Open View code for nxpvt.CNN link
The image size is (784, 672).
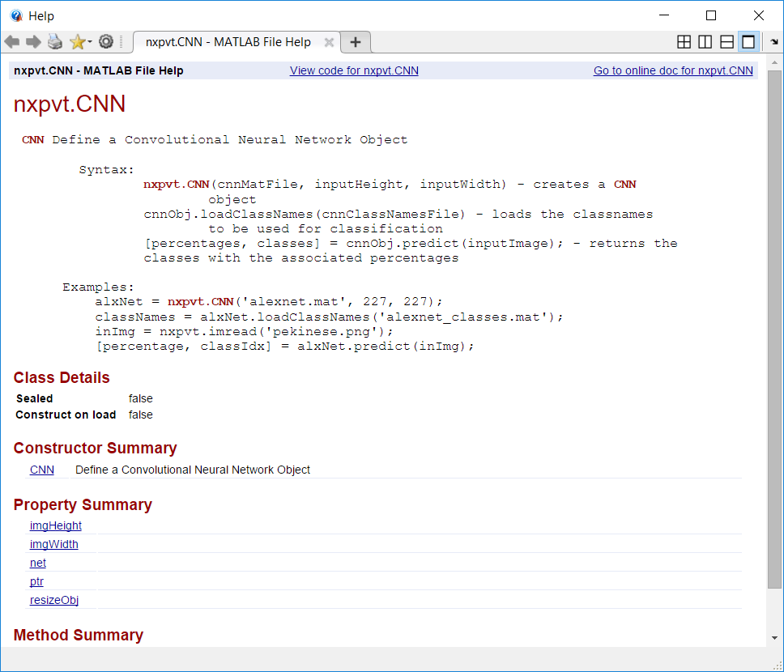pyautogui.click(x=354, y=70)
